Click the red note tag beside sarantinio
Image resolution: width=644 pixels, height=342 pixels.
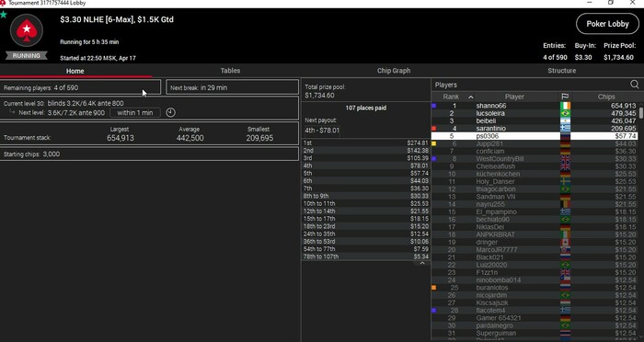click(x=433, y=129)
